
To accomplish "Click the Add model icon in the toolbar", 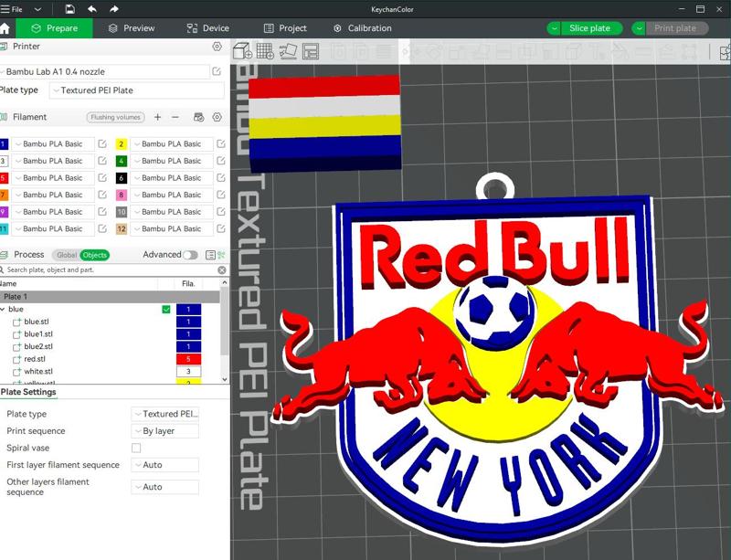I will pyautogui.click(x=241, y=50).
